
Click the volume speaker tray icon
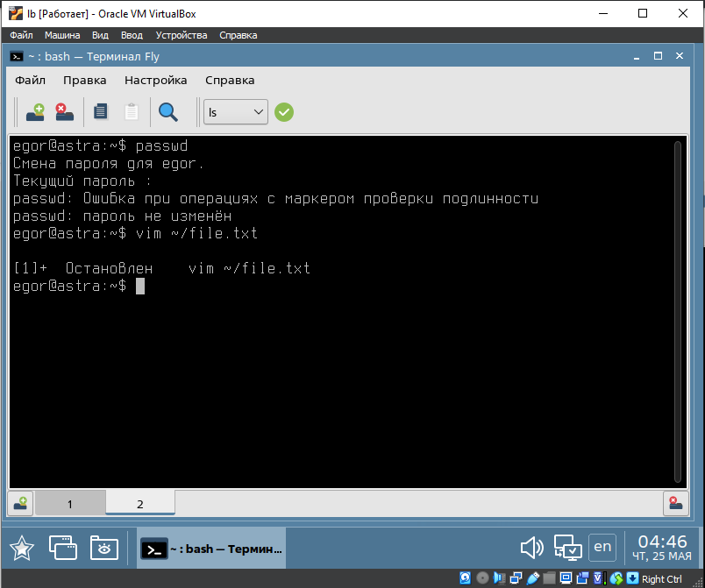pyautogui.click(x=532, y=548)
